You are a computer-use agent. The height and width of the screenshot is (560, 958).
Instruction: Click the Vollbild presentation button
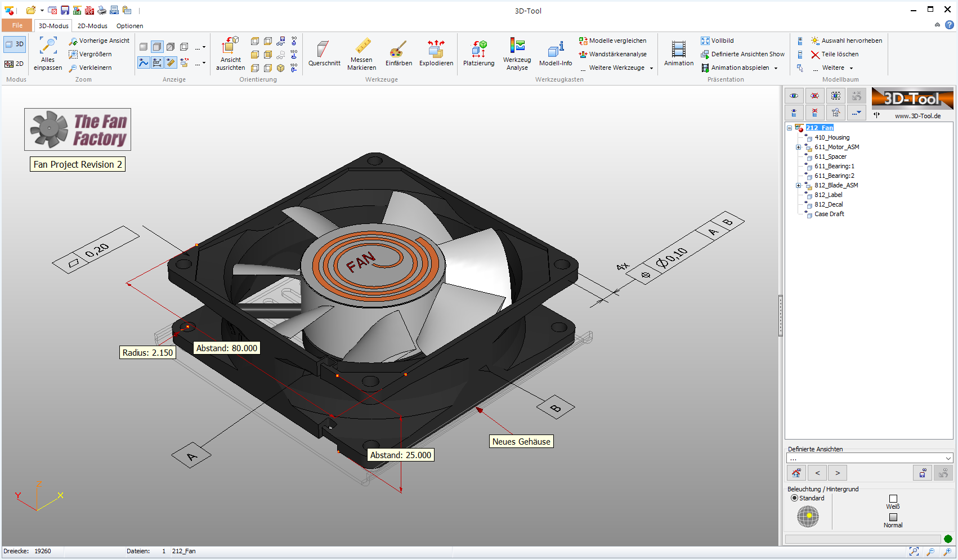[x=718, y=41]
